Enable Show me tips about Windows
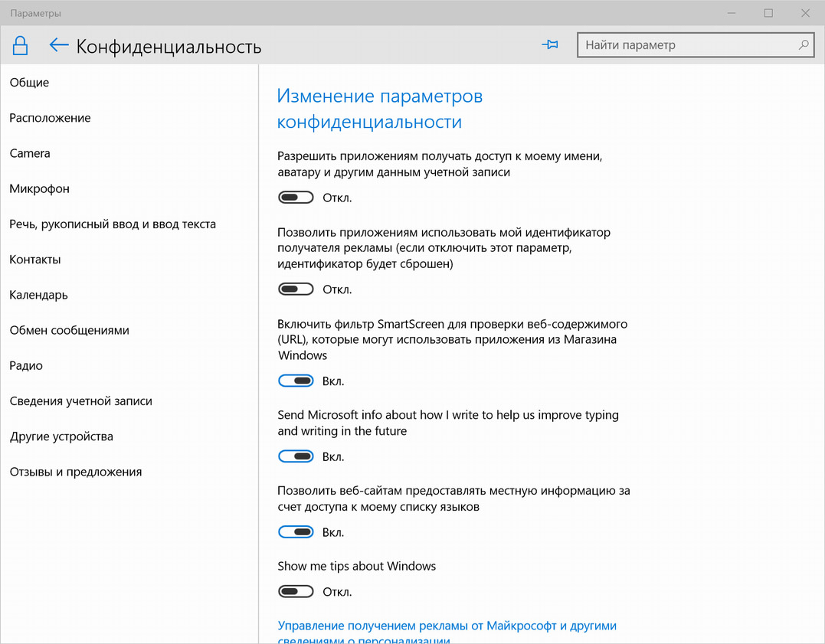The width and height of the screenshot is (825, 644). click(x=296, y=591)
